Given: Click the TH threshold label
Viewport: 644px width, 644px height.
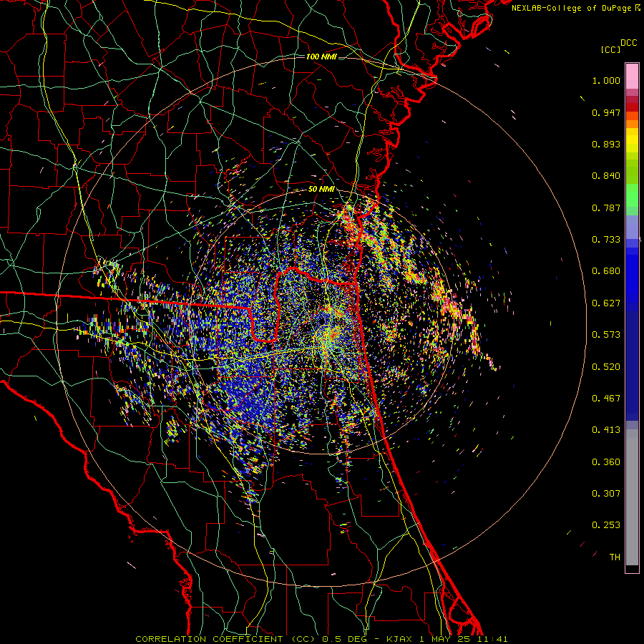Looking at the screenshot, I should pos(615,557).
